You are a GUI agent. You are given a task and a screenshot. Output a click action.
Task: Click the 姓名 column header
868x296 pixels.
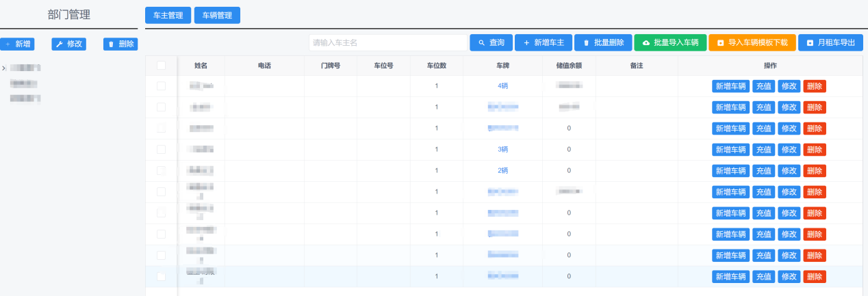201,66
